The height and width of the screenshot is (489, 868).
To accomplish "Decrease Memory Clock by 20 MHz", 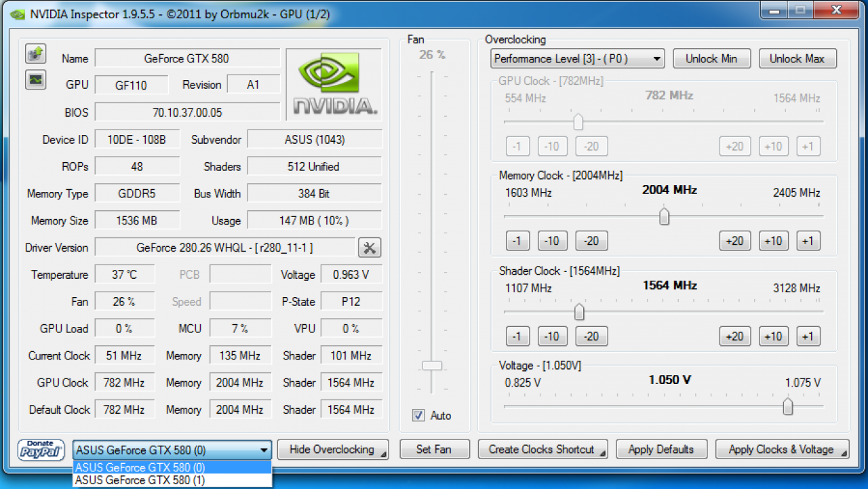I will point(591,241).
